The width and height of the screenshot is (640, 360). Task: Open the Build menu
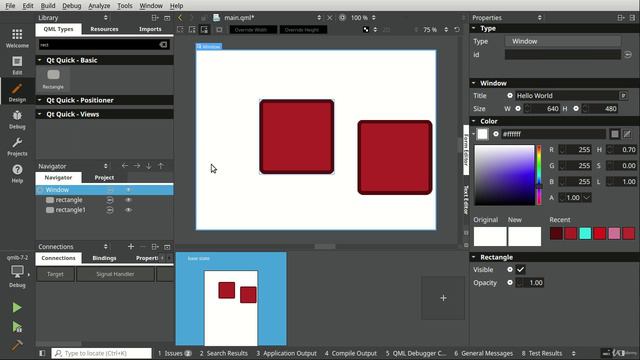pos(48,6)
